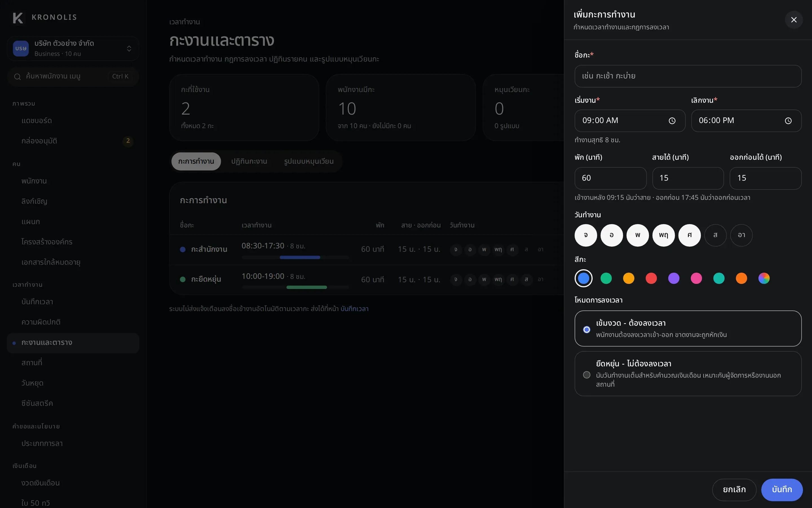Open the clock picker for เลิกงาน time
Image resolution: width=812 pixels, height=508 pixels.
click(788, 121)
